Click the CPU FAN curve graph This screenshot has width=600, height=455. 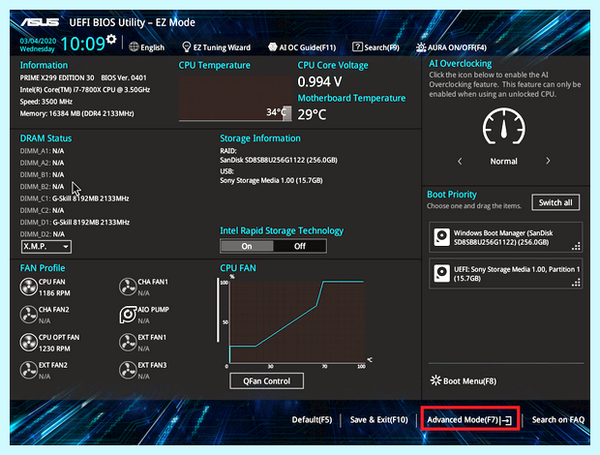(x=297, y=321)
